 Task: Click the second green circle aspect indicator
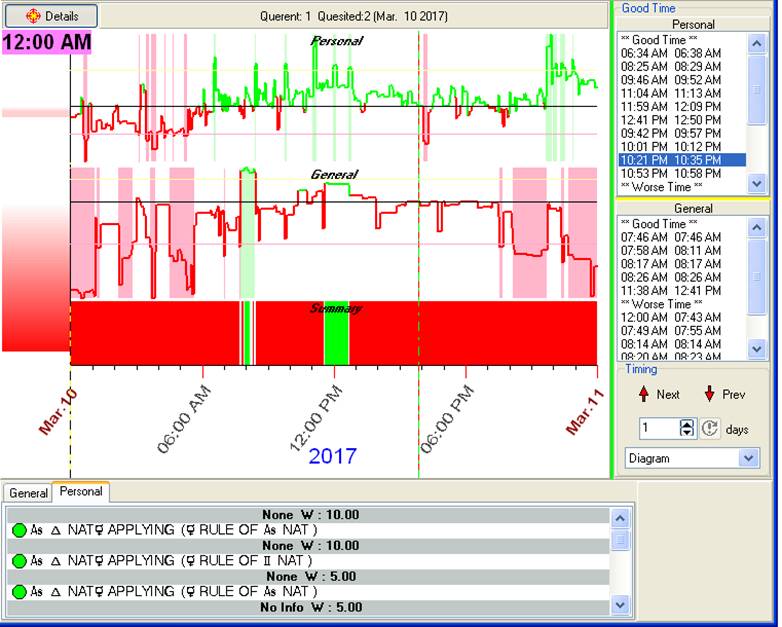[x=19, y=561]
